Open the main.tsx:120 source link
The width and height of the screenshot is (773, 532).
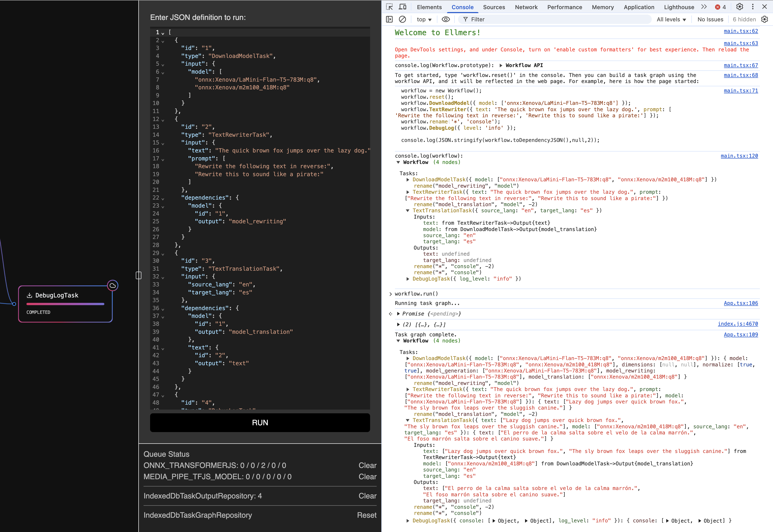click(x=739, y=156)
